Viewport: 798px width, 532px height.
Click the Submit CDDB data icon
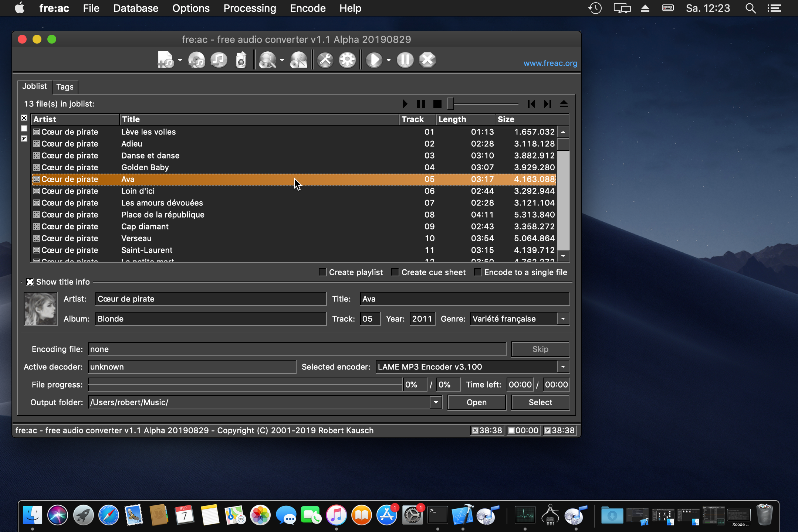coord(298,60)
